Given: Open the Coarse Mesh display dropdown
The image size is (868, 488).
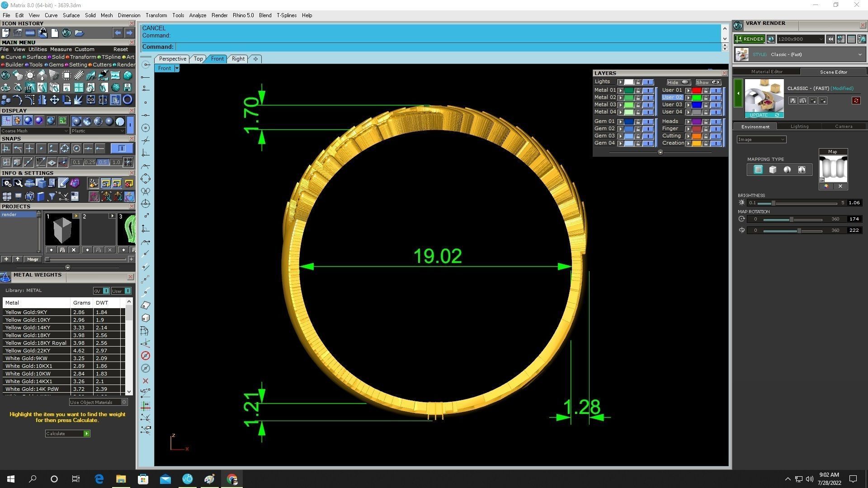Looking at the screenshot, I should tap(35, 131).
